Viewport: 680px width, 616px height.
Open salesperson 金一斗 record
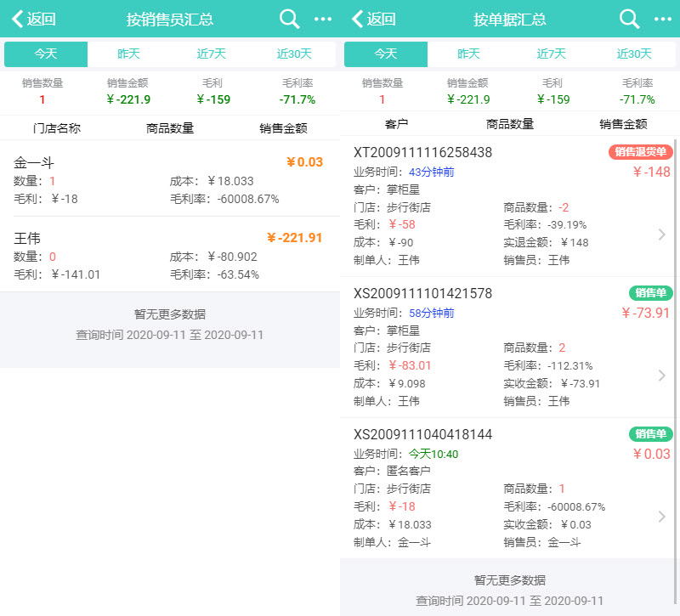click(x=170, y=180)
